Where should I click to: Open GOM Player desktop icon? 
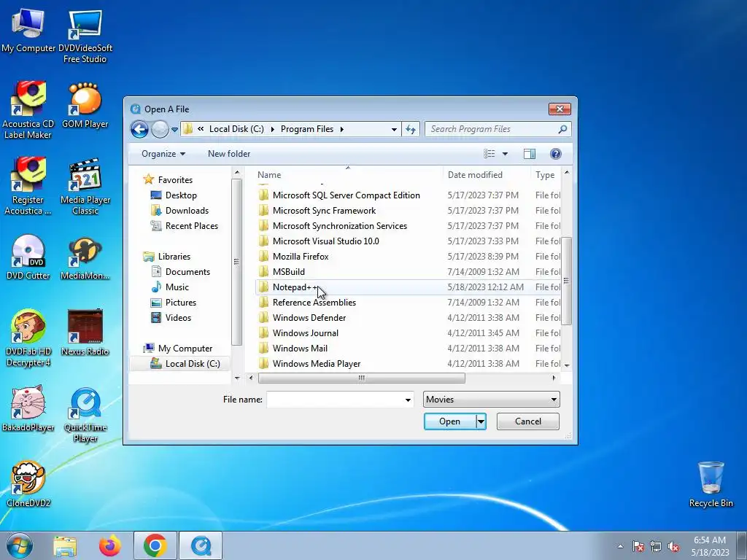tap(85, 105)
